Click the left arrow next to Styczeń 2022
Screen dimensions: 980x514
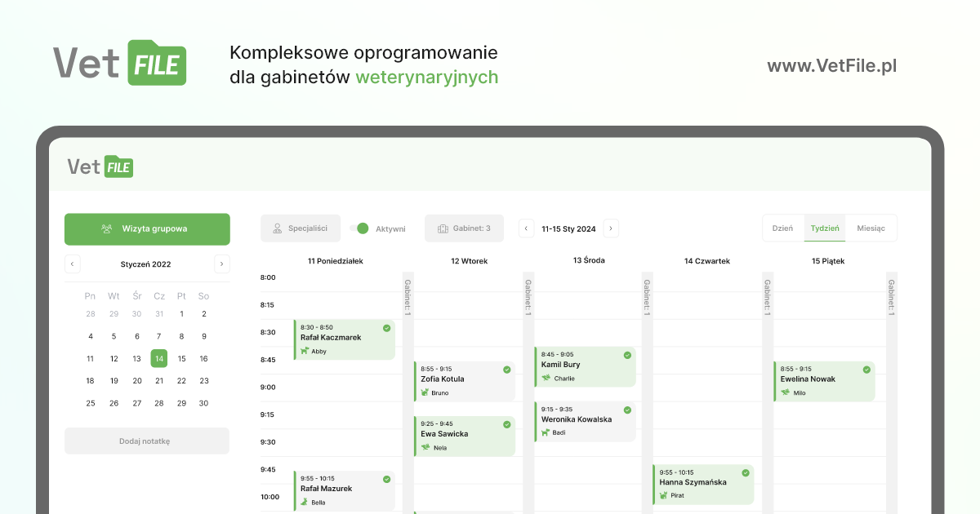pyautogui.click(x=72, y=264)
